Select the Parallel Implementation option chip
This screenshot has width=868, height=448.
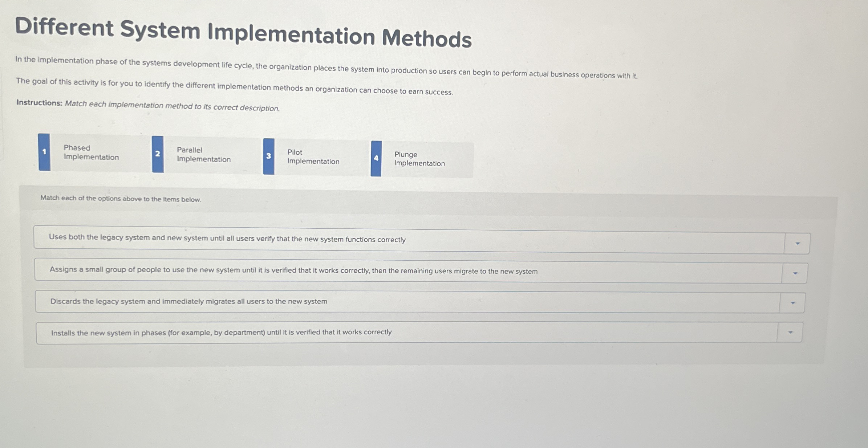[203, 155]
